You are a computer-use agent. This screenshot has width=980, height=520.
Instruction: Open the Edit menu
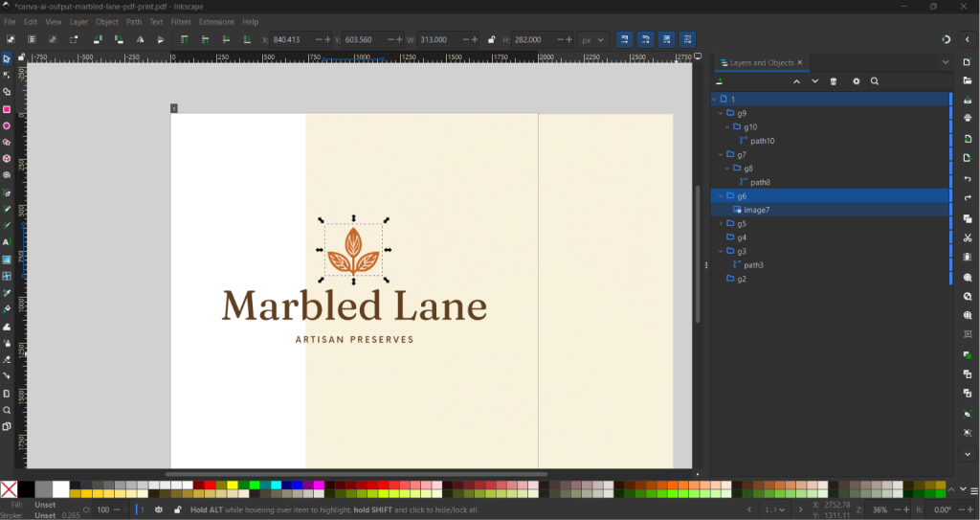(31, 22)
